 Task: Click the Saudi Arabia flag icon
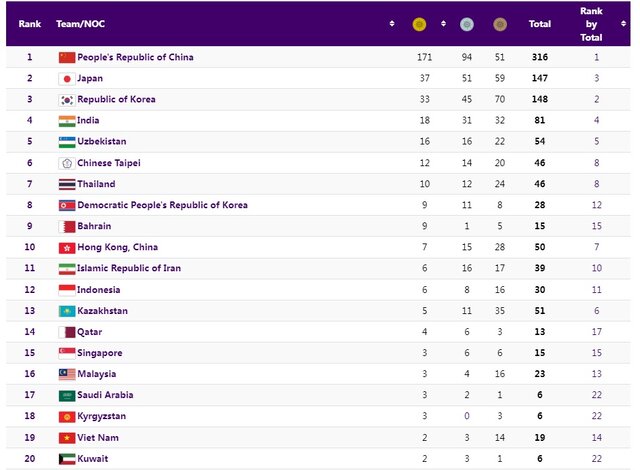coord(66,395)
